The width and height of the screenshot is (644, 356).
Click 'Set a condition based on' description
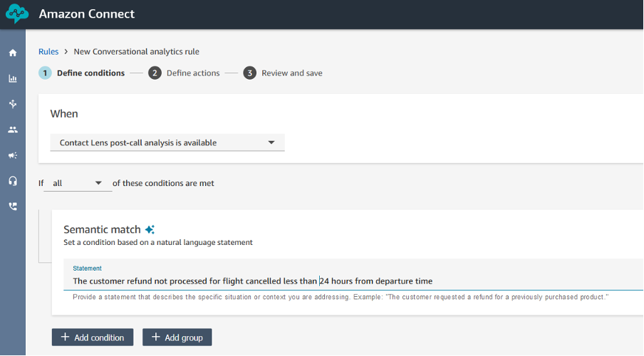point(158,242)
